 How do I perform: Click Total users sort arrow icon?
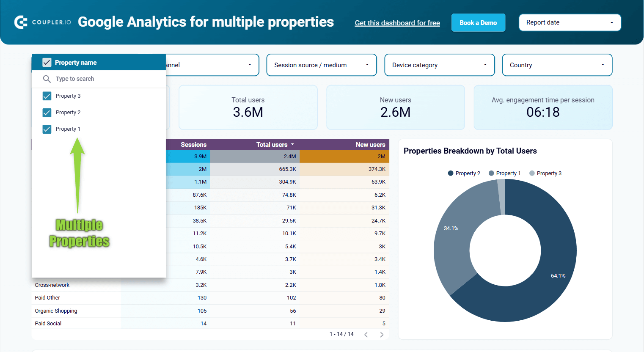tap(292, 145)
